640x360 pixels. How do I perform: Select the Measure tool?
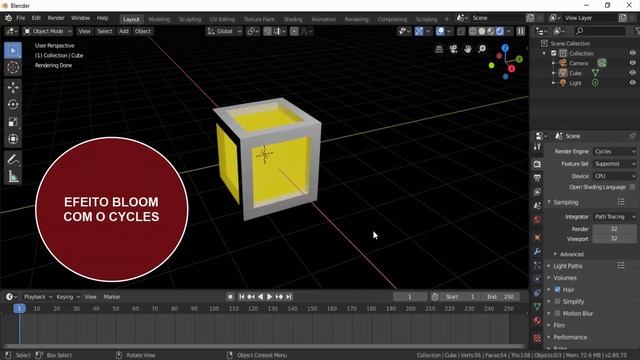click(x=13, y=176)
